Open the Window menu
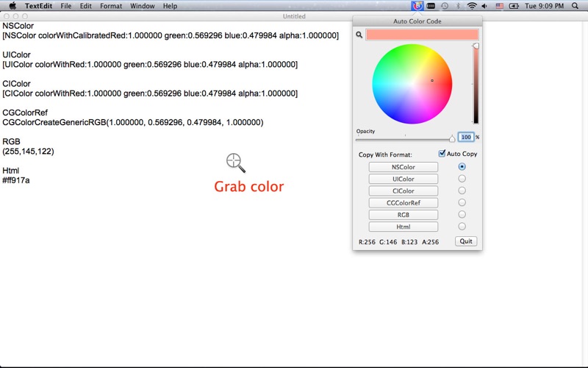The height and width of the screenshot is (368, 588). coord(142,6)
